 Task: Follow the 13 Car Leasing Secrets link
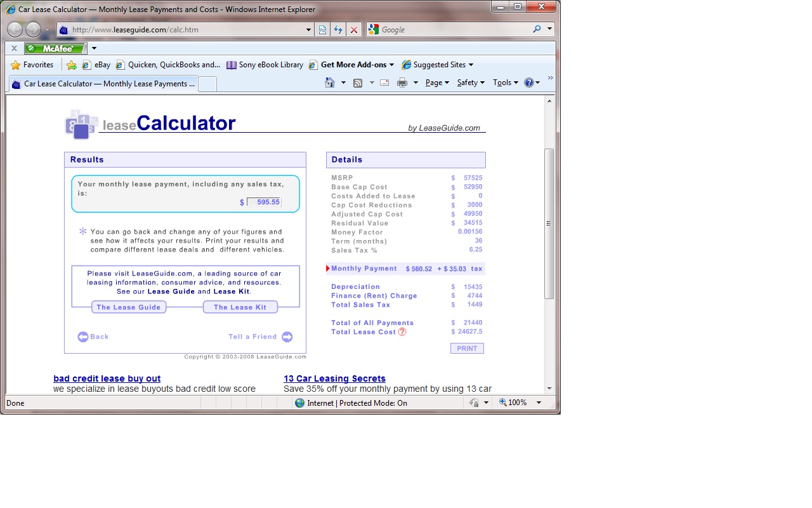[x=334, y=378]
